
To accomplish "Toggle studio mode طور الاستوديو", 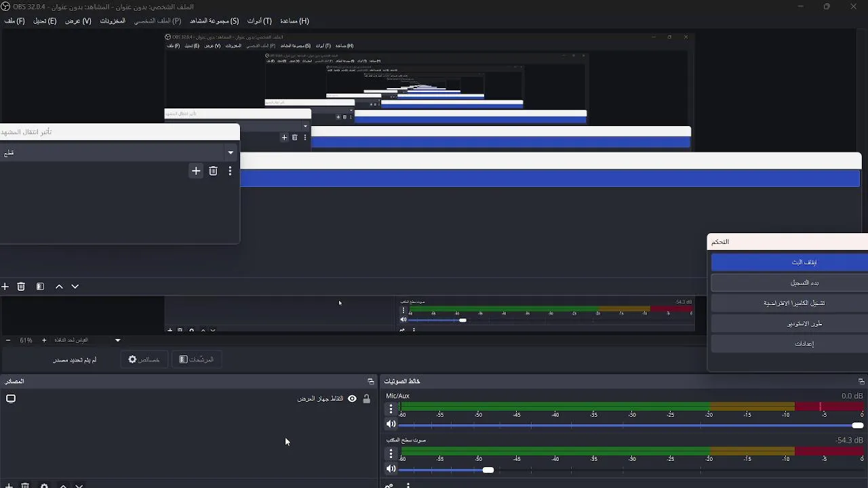I will (x=789, y=323).
